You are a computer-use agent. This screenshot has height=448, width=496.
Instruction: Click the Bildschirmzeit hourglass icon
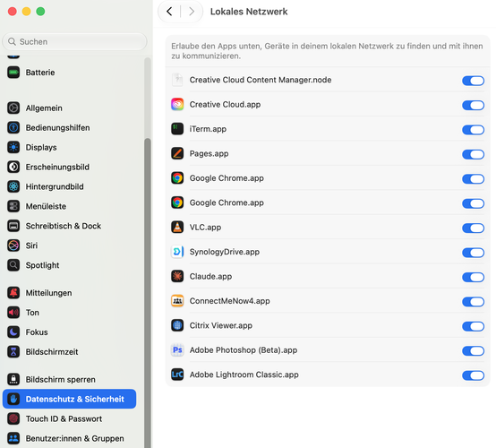(x=13, y=352)
